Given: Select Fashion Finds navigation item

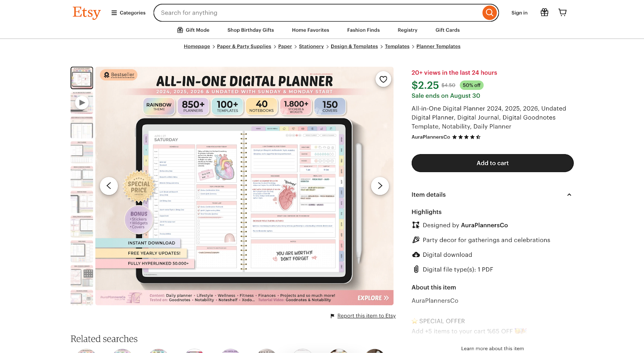Looking at the screenshot, I should pos(363,30).
